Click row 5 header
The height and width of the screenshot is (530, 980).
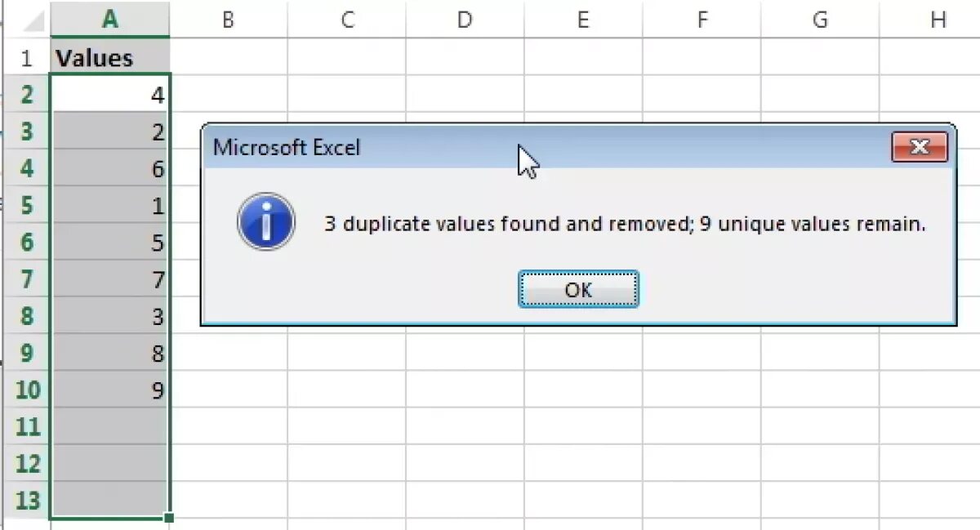[x=26, y=206]
